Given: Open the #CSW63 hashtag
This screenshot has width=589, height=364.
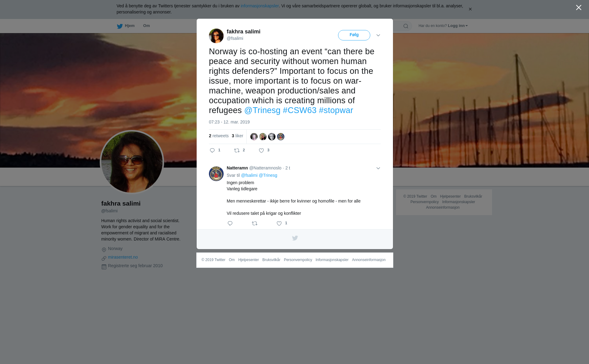Looking at the screenshot, I should (x=300, y=110).
